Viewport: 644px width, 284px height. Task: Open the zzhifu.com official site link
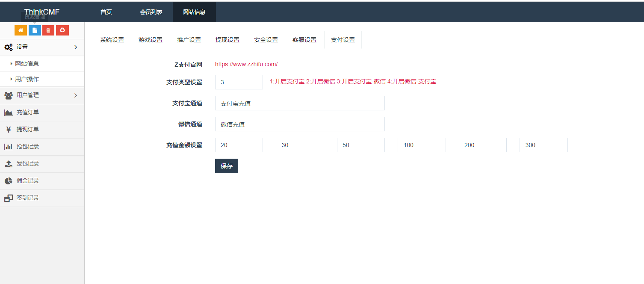[246, 65]
